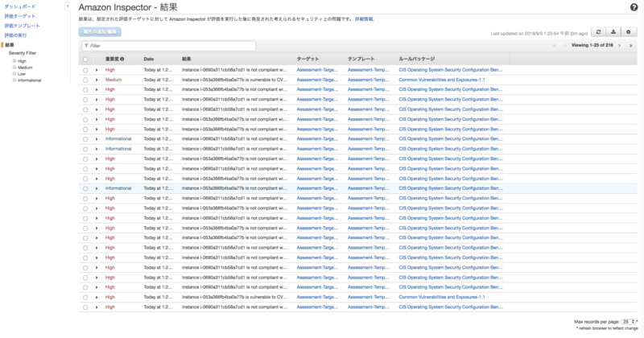The width and height of the screenshot is (644, 338).
Task: Sort by the Date column header
Action: point(149,59)
